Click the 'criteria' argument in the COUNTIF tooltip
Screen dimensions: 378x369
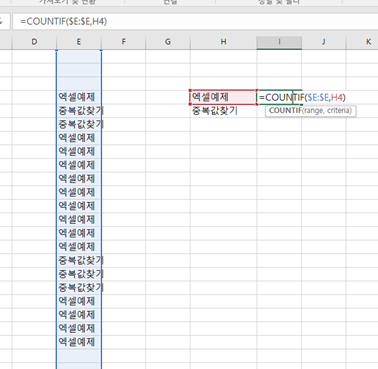(338, 111)
